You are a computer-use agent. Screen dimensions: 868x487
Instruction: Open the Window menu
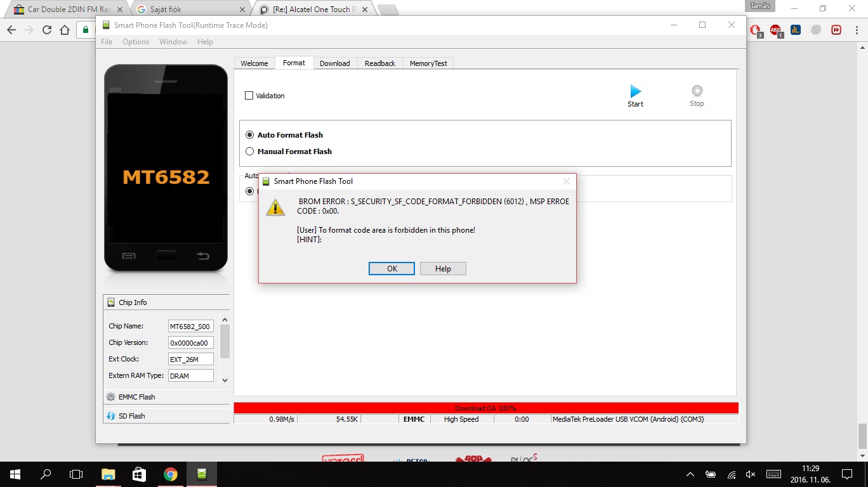[x=173, y=42]
